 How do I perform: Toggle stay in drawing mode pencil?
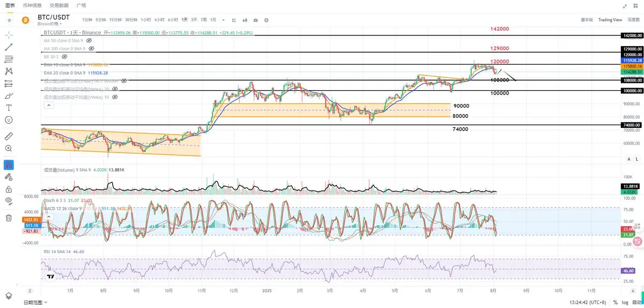(x=9, y=177)
